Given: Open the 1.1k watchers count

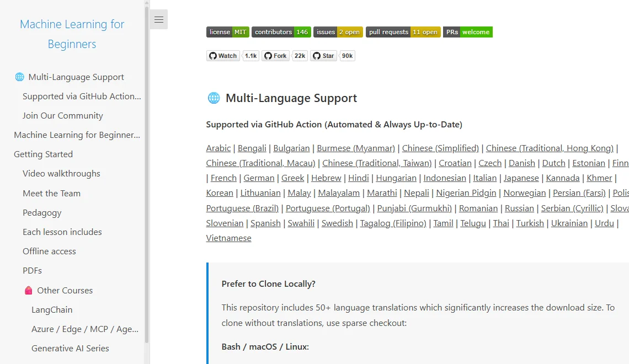Looking at the screenshot, I should click(x=250, y=56).
